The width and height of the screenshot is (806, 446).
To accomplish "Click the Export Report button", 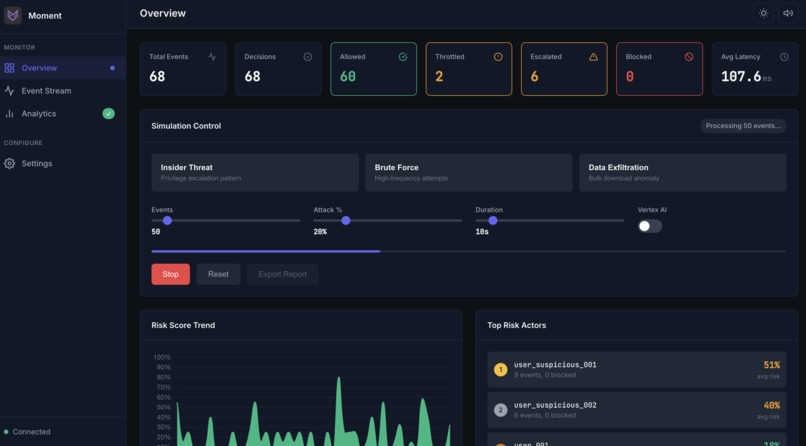I will [283, 274].
